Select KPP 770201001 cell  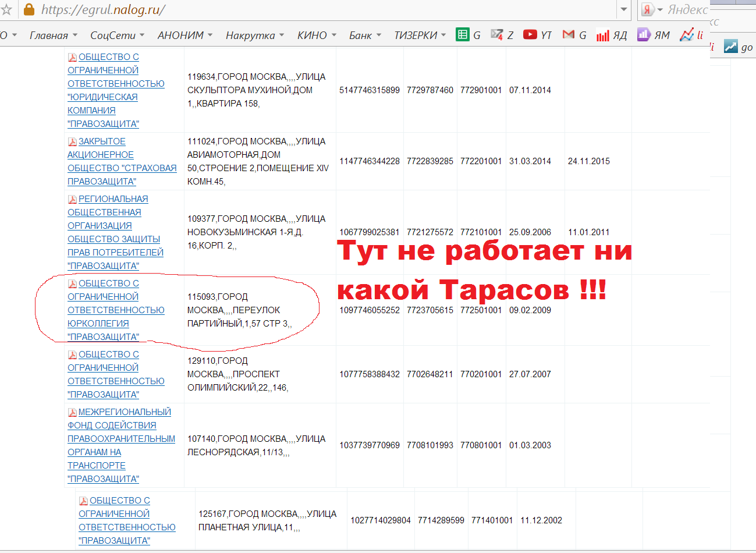click(x=481, y=374)
